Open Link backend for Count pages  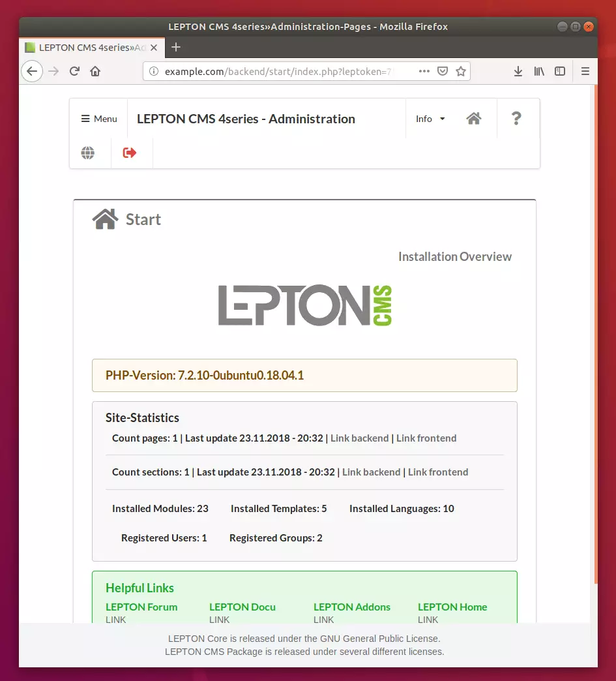pos(359,438)
